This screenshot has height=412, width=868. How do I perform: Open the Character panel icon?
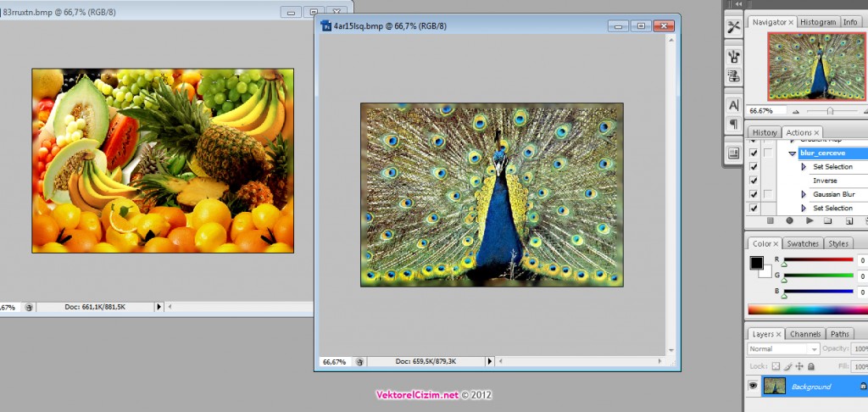pos(733,104)
